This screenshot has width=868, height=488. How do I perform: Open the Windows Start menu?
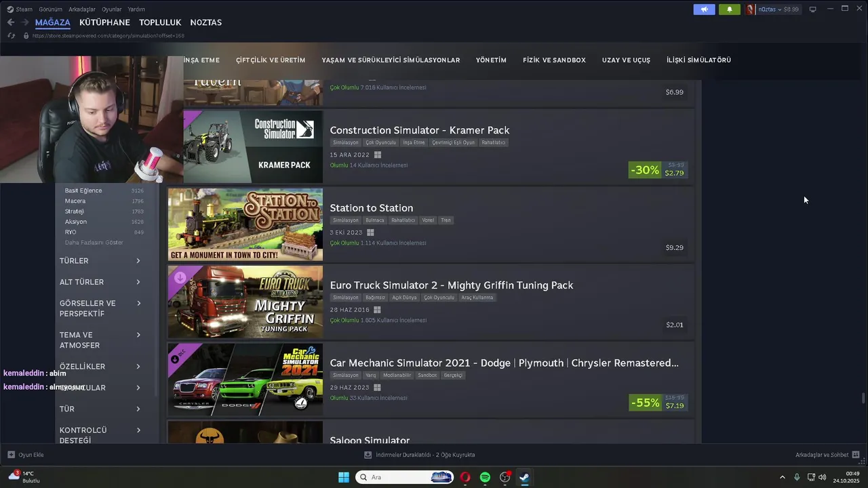point(344,477)
